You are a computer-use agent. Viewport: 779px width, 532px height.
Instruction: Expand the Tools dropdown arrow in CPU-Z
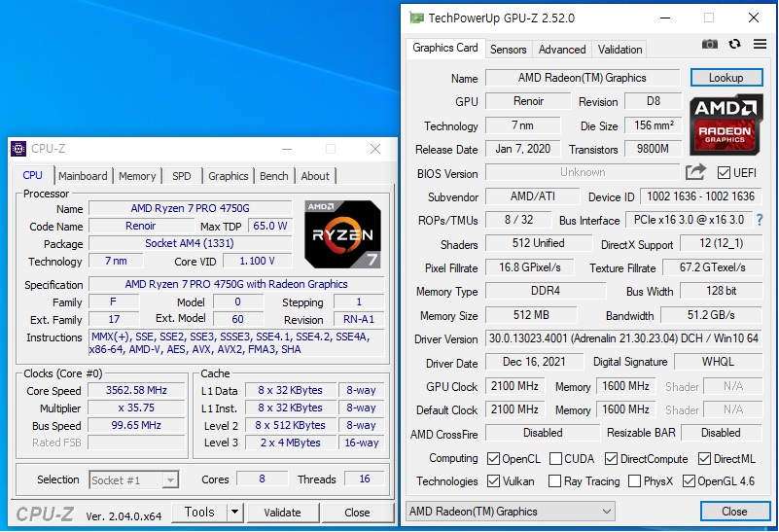[235, 513]
